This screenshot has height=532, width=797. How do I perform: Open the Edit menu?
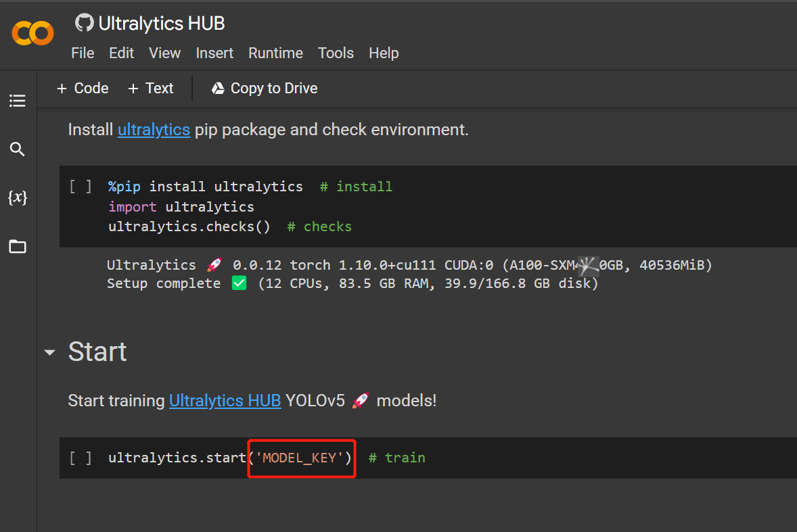[122, 53]
